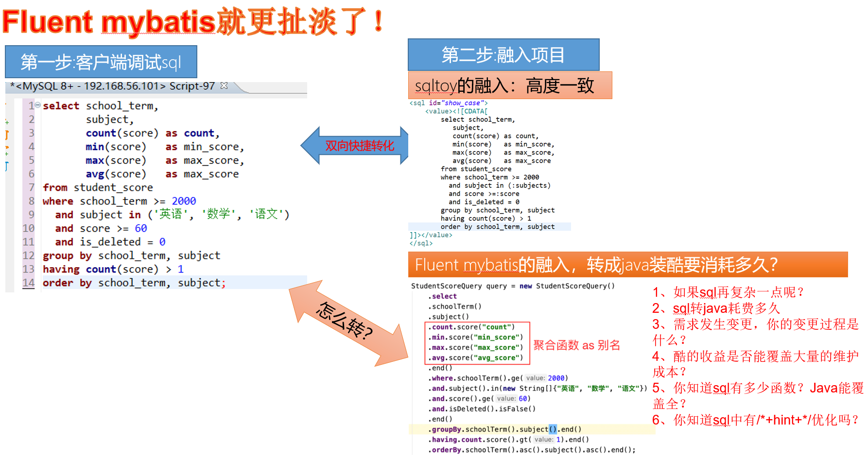
Task: Click the sqltoy的融入 高度一致 banner
Action: tap(509, 85)
